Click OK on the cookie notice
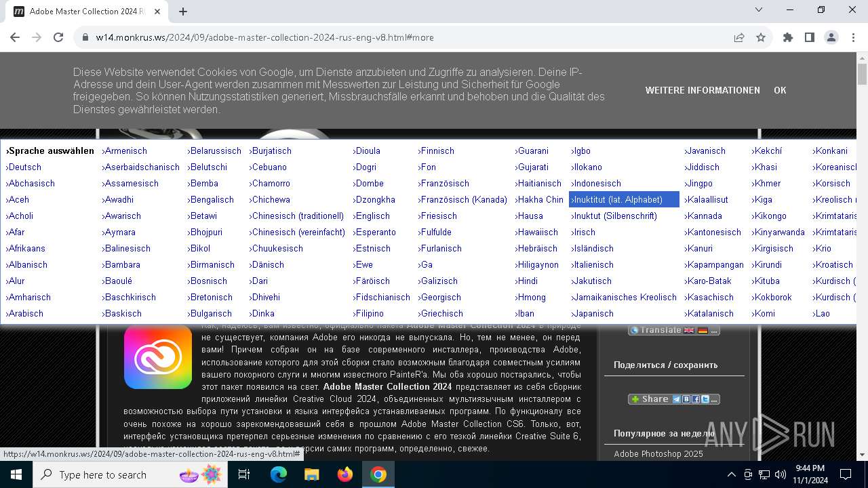868x488 pixels. click(780, 90)
